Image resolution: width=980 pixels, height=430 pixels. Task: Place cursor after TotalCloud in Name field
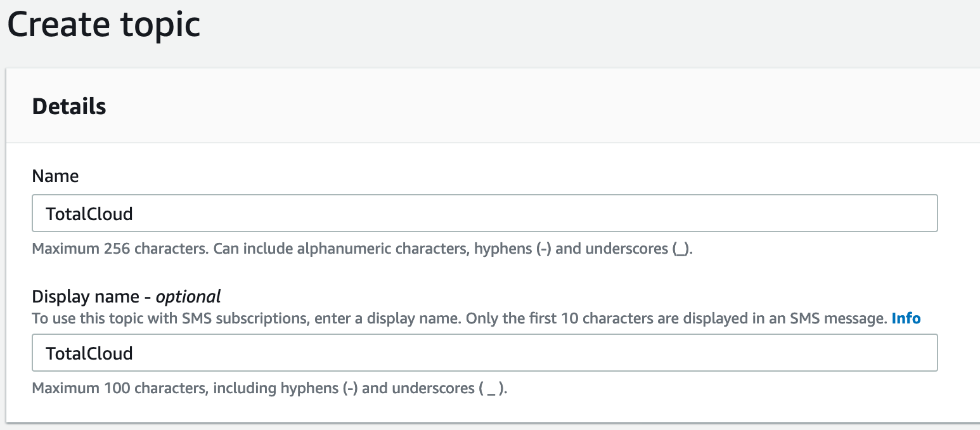[x=134, y=214]
